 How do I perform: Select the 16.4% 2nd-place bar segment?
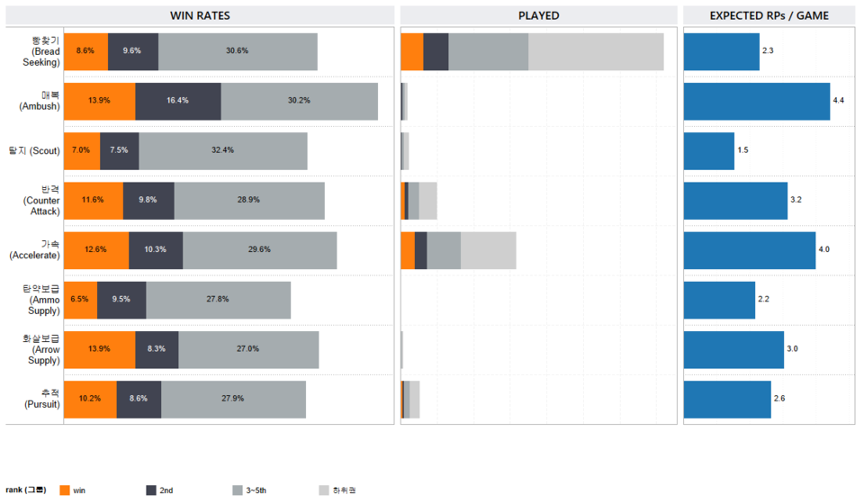177,101
